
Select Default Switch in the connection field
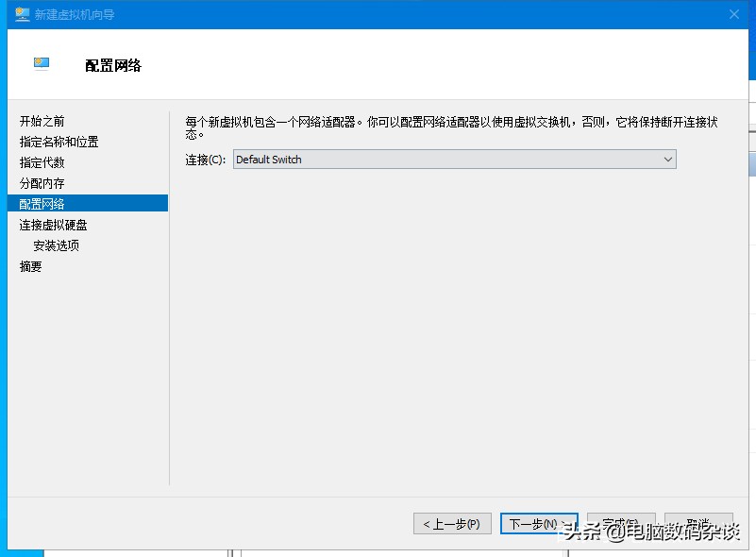[378, 159]
